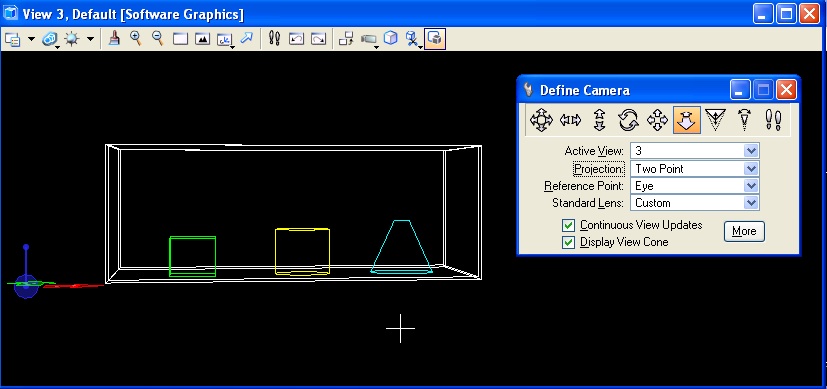Open the Standard Lens Custom dropdown

[695, 203]
